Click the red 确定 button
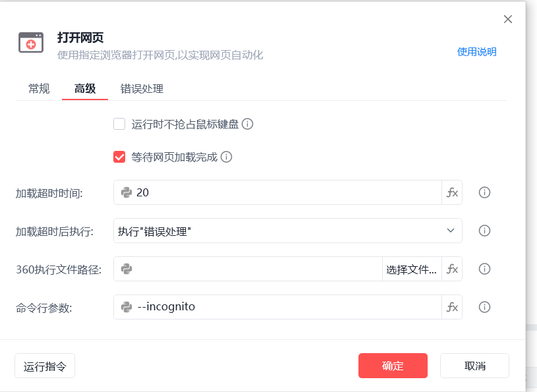This screenshot has width=537, height=392. (x=393, y=366)
